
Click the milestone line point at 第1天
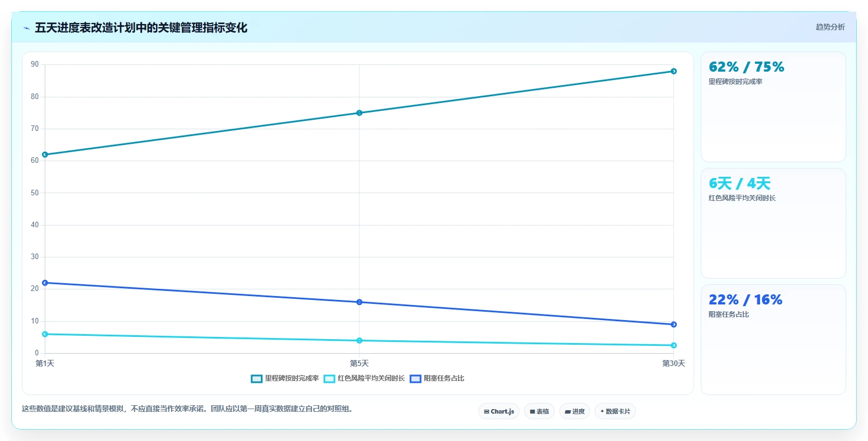[45, 154]
